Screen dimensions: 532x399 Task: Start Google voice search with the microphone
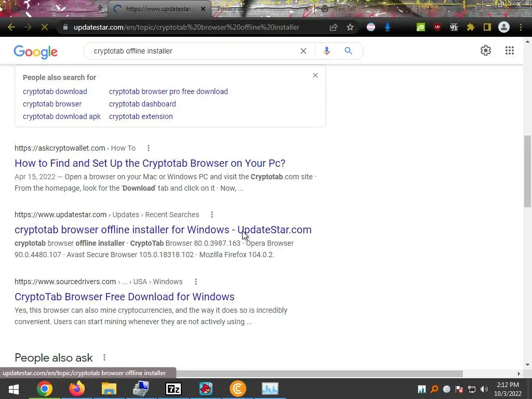[326, 51]
